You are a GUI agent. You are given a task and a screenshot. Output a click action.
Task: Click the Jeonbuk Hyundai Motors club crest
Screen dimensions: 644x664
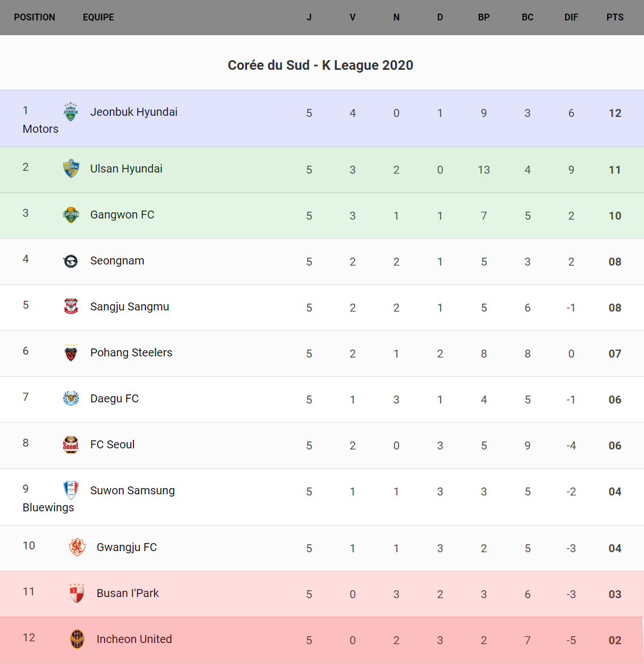(x=70, y=112)
